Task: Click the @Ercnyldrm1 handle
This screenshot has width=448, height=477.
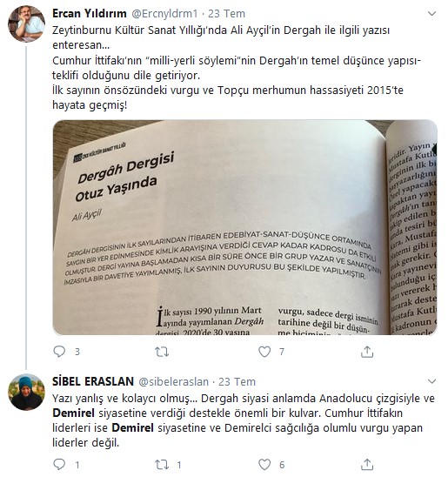Action: pyautogui.click(x=164, y=14)
